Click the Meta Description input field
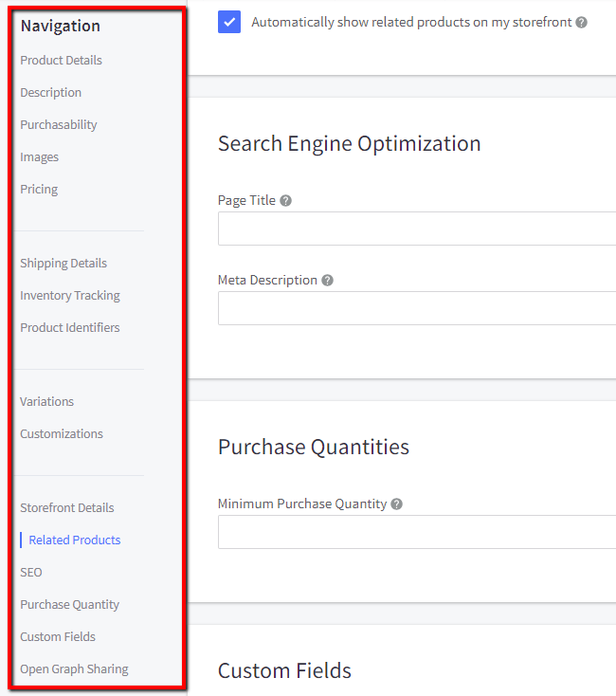Screen dimensions: 616x696 pyautogui.click(x=417, y=308)
